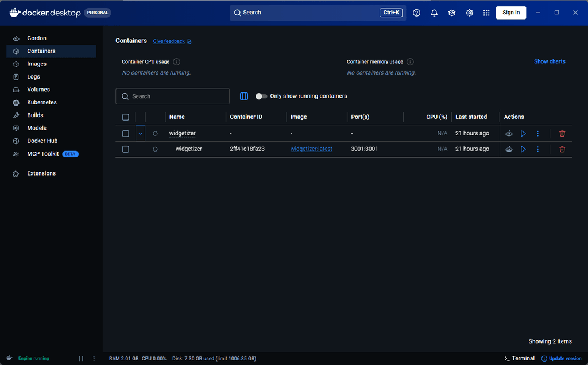The image size is (588, 365).
Task: Open the column visibility selector icon
Action: tap(243, 96)
